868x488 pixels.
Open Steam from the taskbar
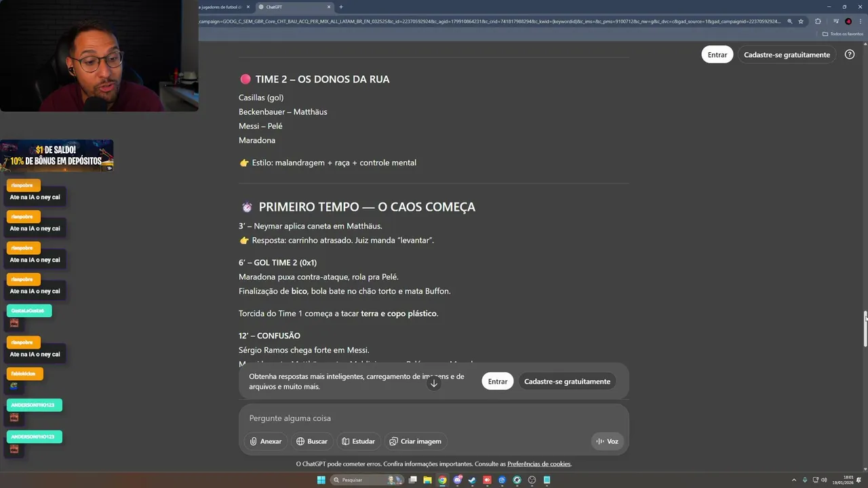pyautogui.click(x=472, y=480)
